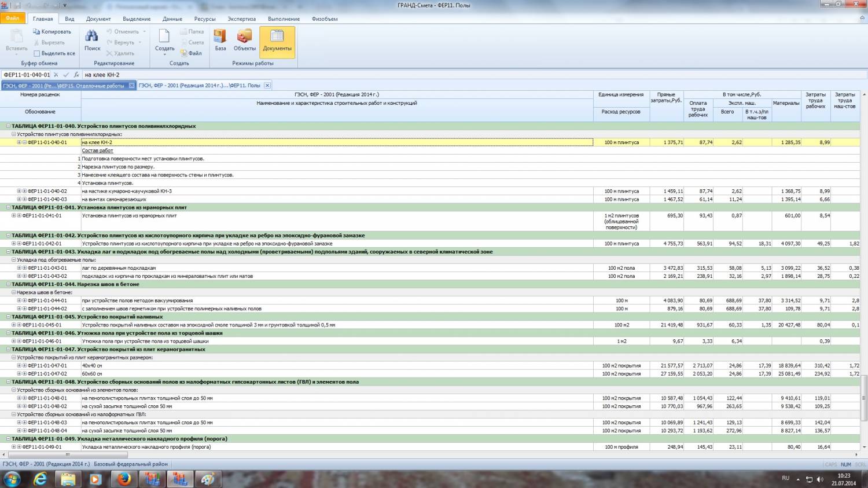Open the orange Файл menu button
The image size is (868, 488).
point(13,19)
